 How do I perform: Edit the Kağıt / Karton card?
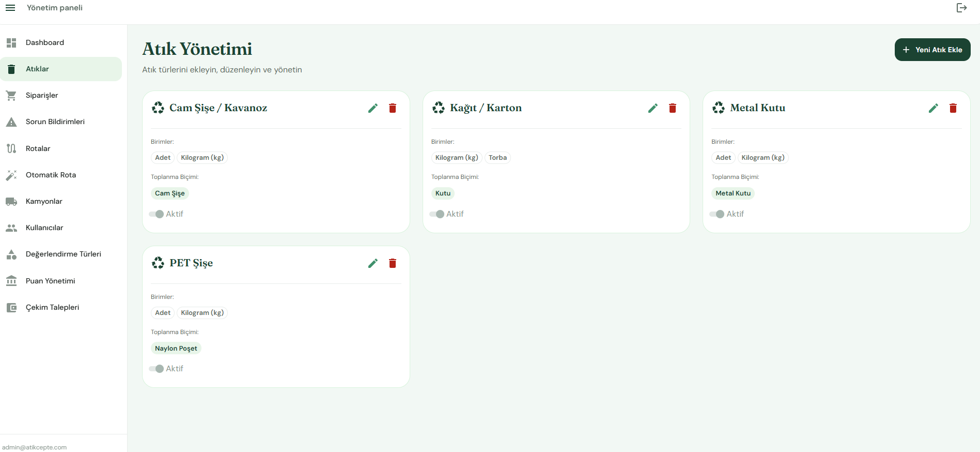click(x=653, y=108)
